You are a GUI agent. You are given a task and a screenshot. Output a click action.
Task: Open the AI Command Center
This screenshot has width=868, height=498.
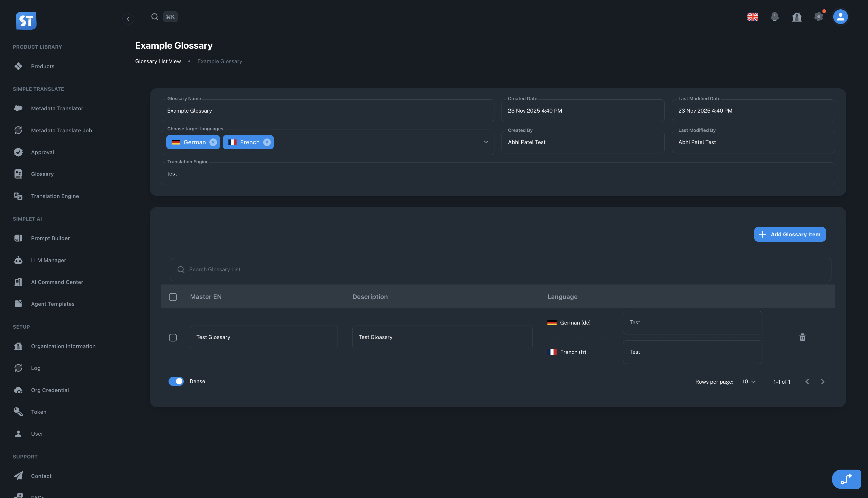(x=57, y=282)
